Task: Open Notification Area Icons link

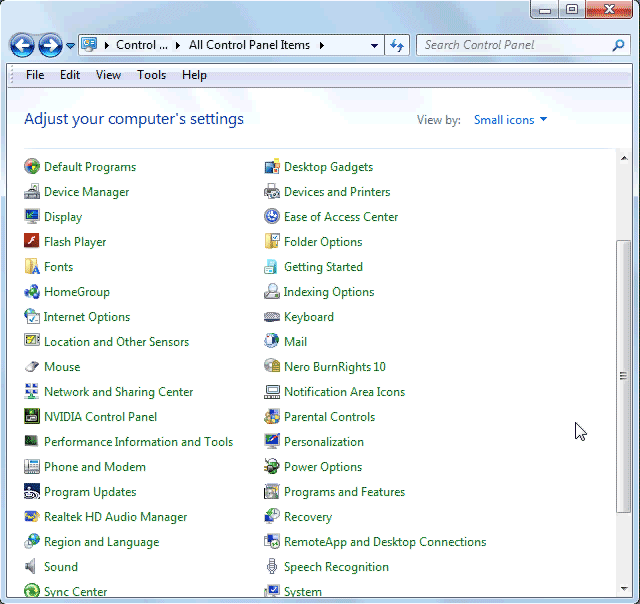Action: 344,392
